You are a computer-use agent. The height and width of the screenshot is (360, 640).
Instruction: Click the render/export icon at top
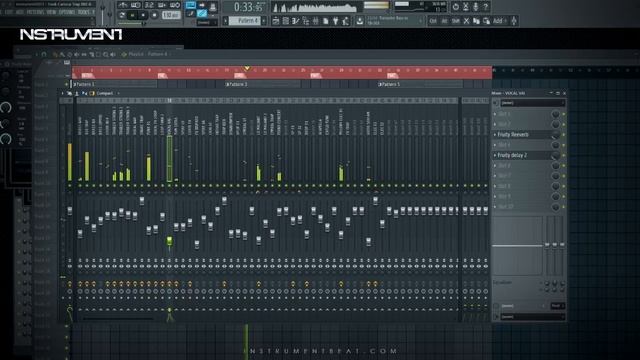[466, 7]
